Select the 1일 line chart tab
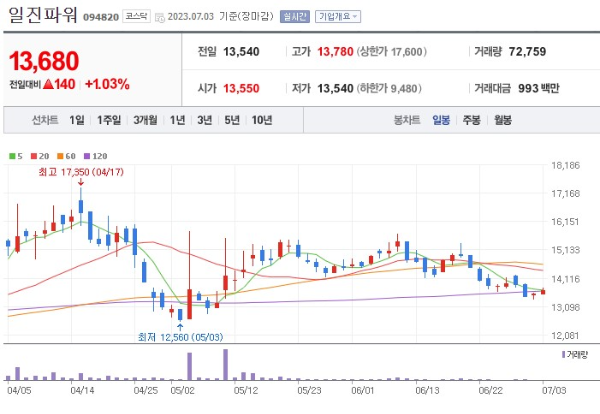This screenshot has height=414, width=600. [x=77, y=120]
